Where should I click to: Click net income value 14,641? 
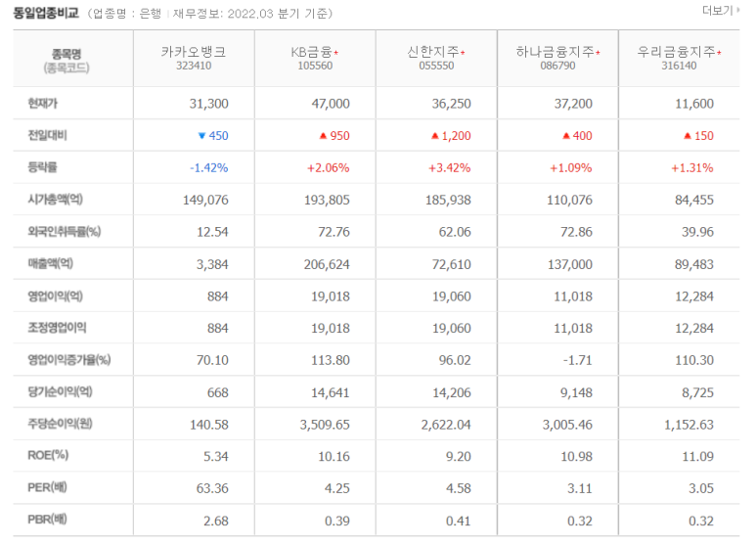coord(331,392)
